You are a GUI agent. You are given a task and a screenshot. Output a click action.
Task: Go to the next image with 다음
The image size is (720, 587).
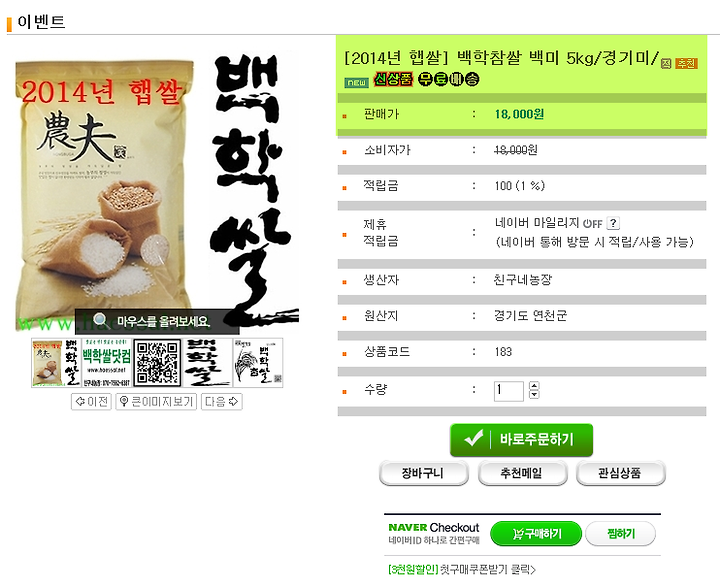[x=221, y=402]
